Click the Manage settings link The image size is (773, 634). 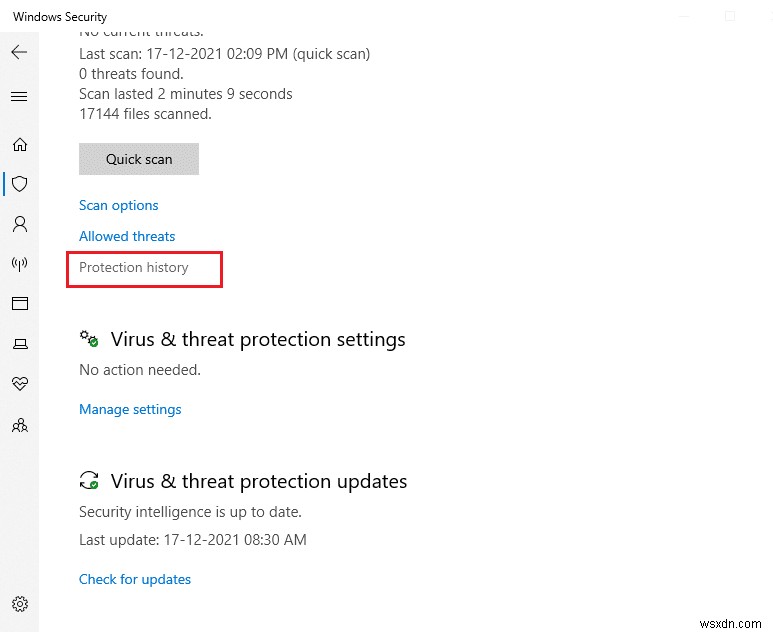(130, 409)
